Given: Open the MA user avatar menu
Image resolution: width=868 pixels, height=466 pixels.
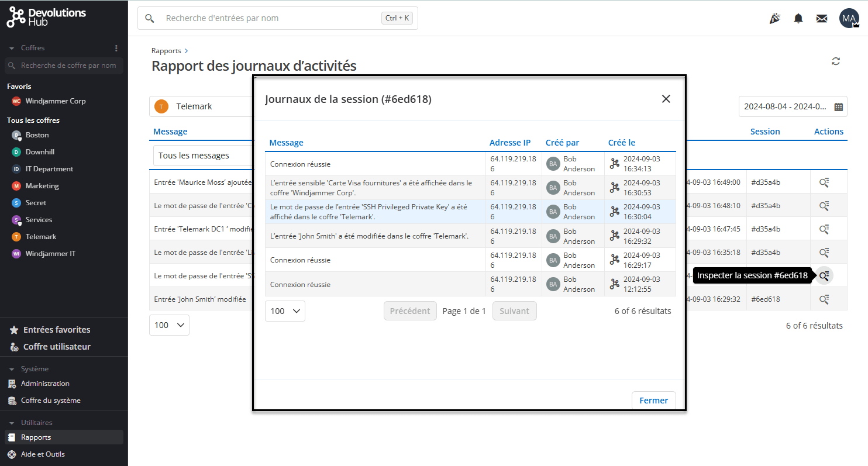Looking at the screenshot, I should click(849, 19).
